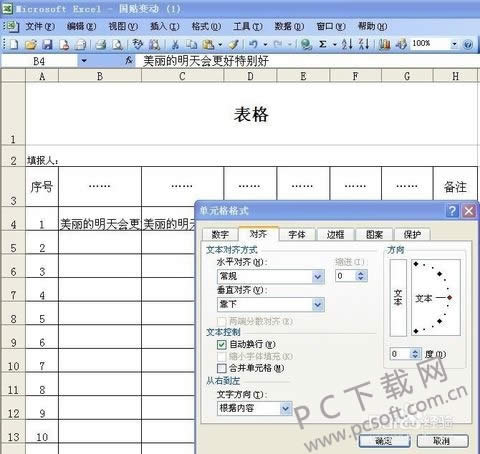Open the 工具 menu
Image resolution: width=480 pixels, height=454 pixels.
point(248,26)
